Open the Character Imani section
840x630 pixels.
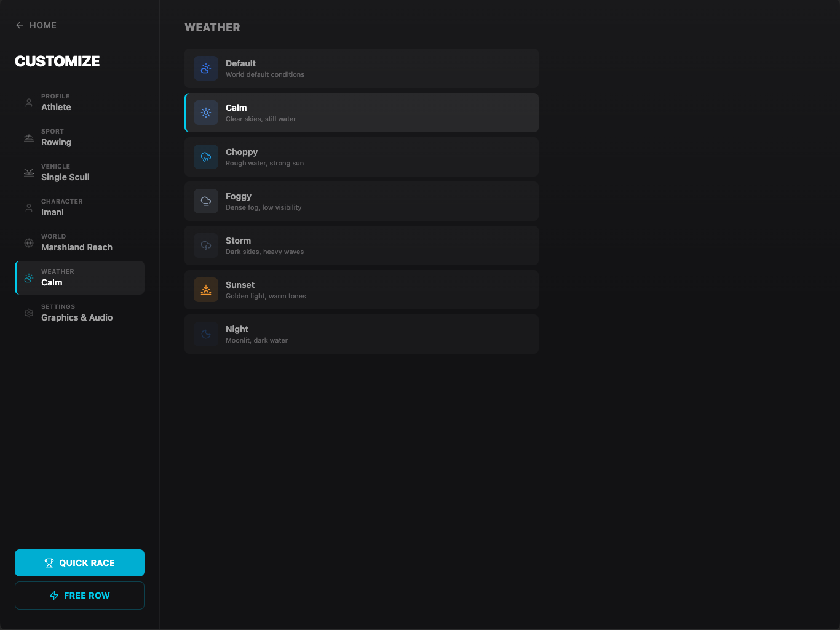click(x=79, y=208)
